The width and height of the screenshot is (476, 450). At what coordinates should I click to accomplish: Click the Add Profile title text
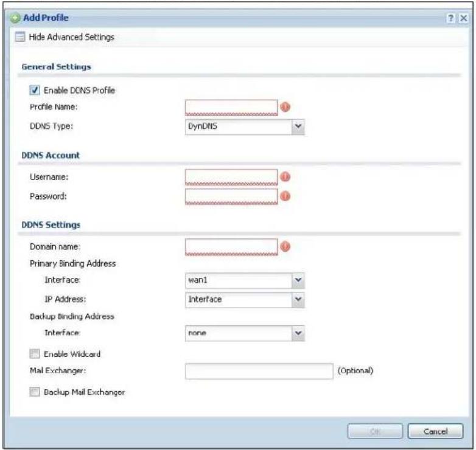46,18
